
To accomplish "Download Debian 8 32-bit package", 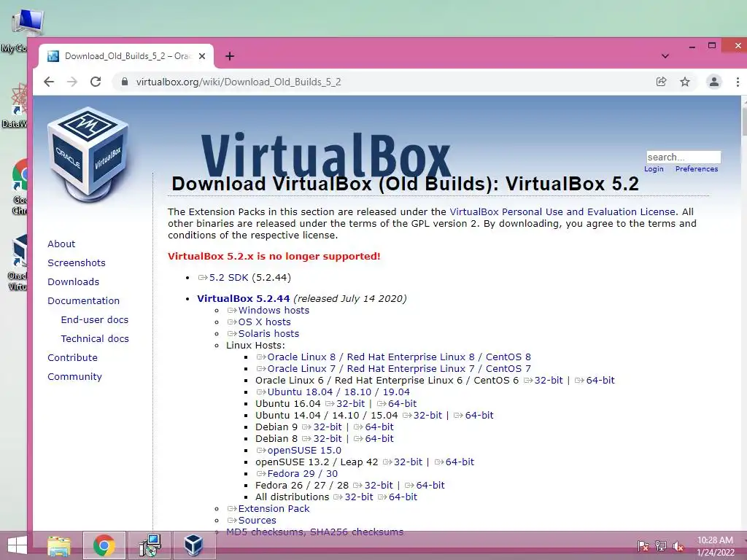I will click(x=322, y=438).
